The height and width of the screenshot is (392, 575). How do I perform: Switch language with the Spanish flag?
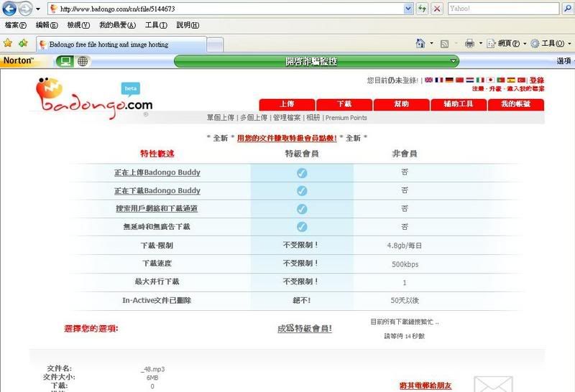(x=511, y=80)
